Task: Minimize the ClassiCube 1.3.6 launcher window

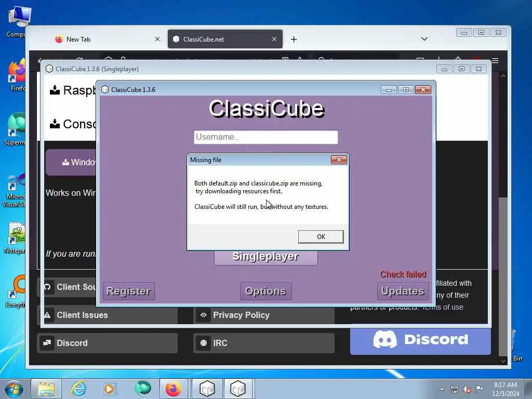Action: tap(389, 89)
